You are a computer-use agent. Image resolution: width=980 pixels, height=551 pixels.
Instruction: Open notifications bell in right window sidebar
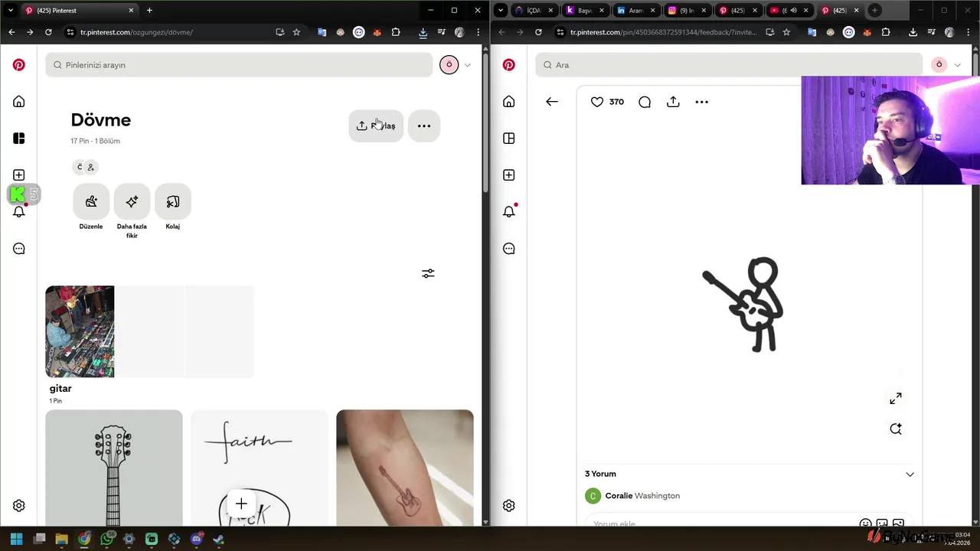pos(509,212)
